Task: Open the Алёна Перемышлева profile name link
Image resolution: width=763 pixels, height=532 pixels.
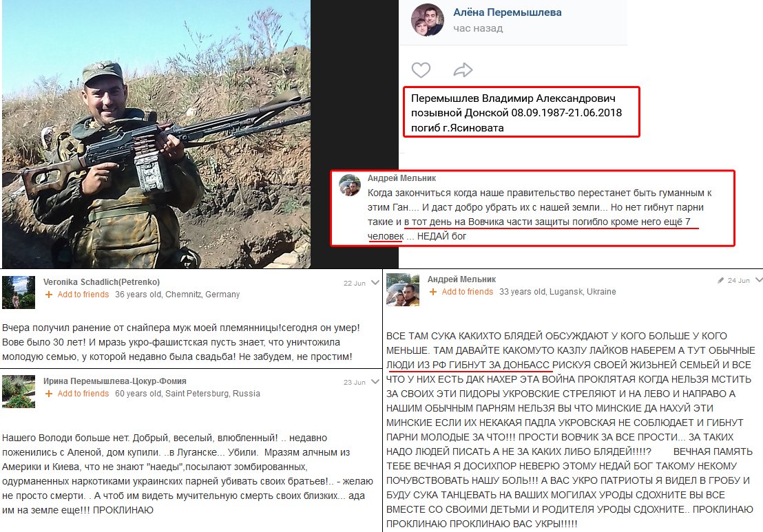Action: (508, 12)
